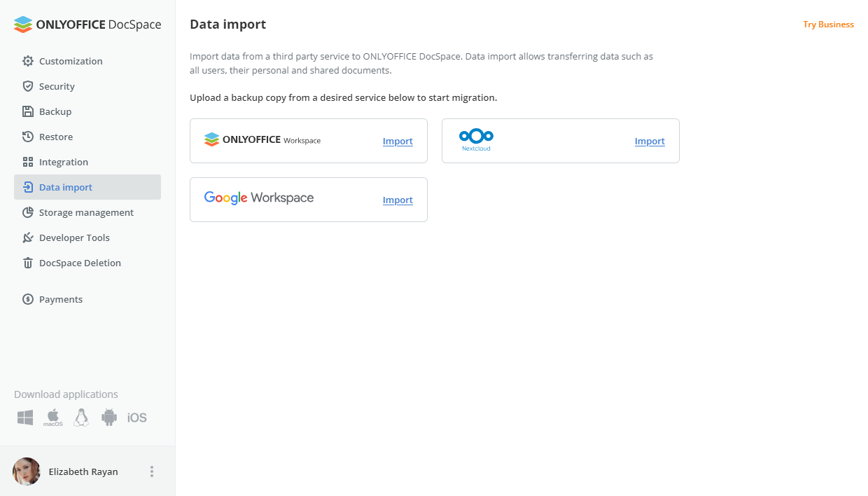Download the Android application

[x=108, y=417]
